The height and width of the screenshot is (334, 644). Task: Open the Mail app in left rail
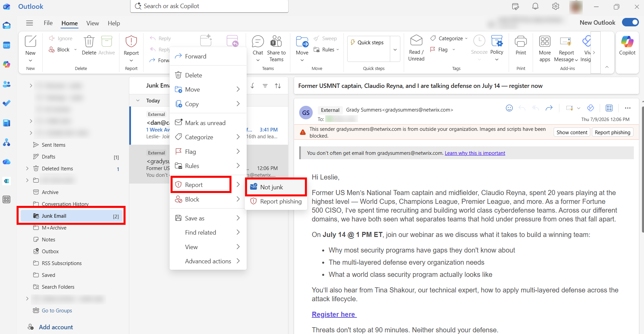point(6,26)
